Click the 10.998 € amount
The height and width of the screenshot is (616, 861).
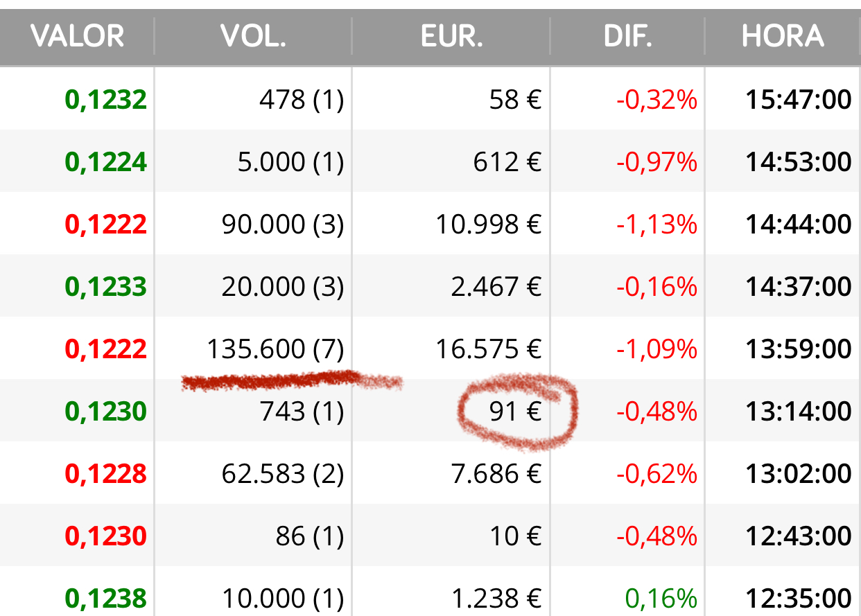click(x=488, y=225)
